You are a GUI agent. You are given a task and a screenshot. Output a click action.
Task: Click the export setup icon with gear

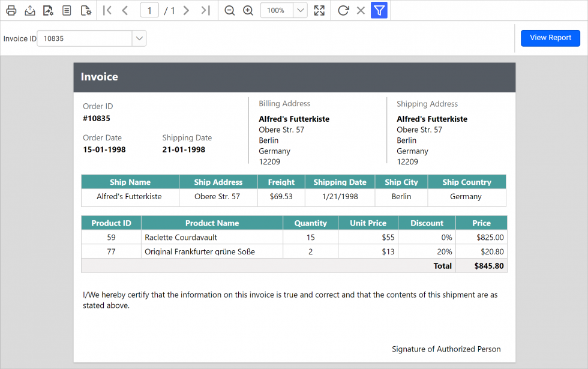(x=49, y=11)
